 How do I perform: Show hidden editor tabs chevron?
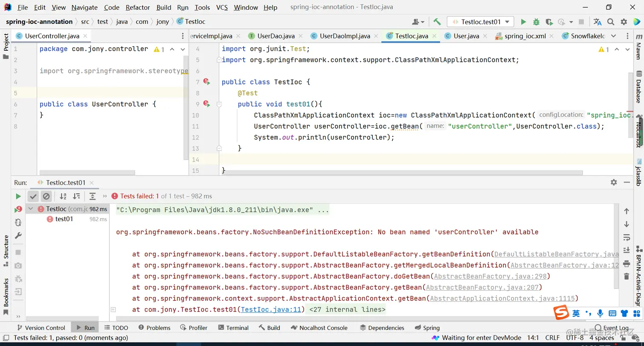point(613,36)
